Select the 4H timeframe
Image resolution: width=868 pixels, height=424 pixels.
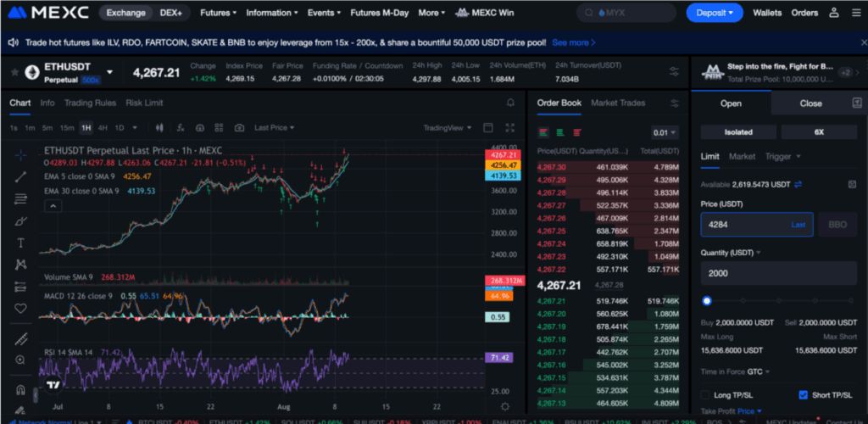tap(103, 128)
